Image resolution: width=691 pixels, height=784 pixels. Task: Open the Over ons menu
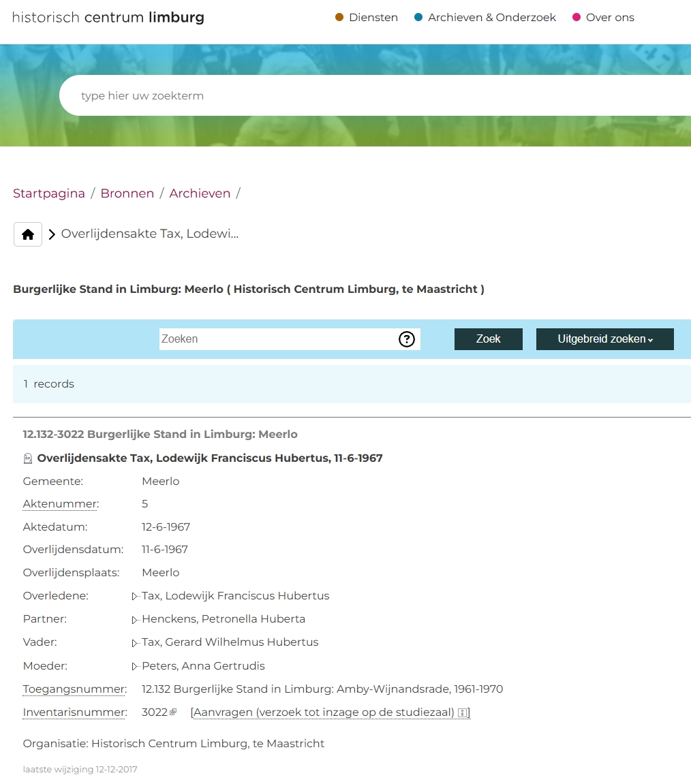pos(609,18)
